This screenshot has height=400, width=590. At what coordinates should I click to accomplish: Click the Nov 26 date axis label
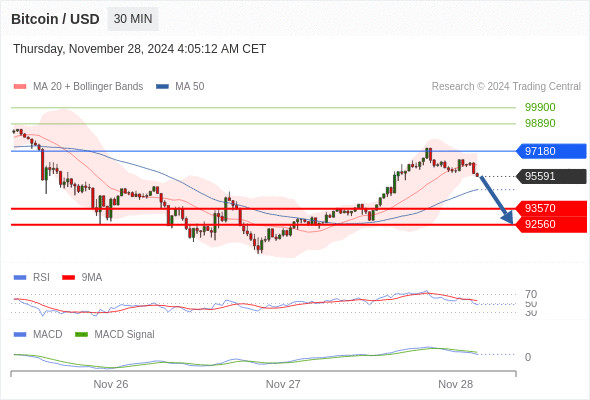click(111, 384)
